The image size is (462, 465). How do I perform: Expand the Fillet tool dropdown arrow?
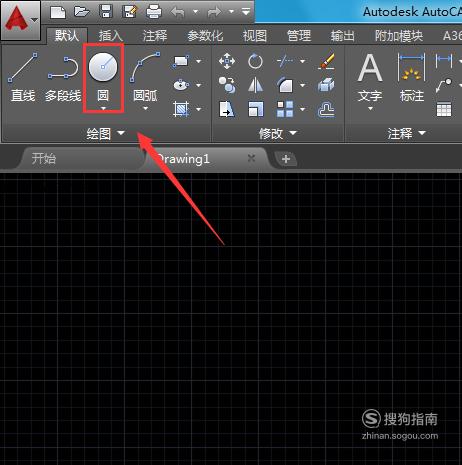tap(302, 85)
